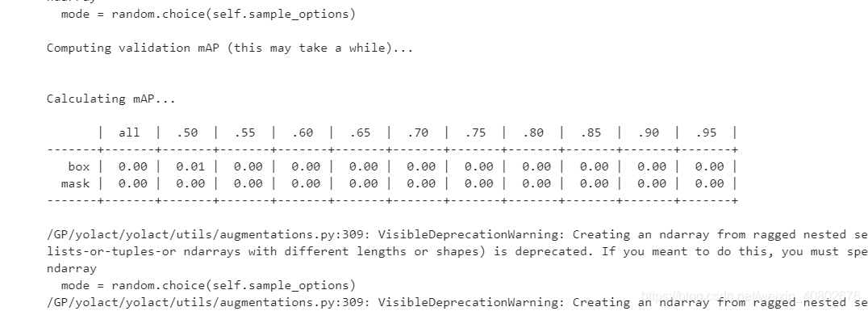
Task: Select the '.50' column header
Action: [x=187, y=133]
